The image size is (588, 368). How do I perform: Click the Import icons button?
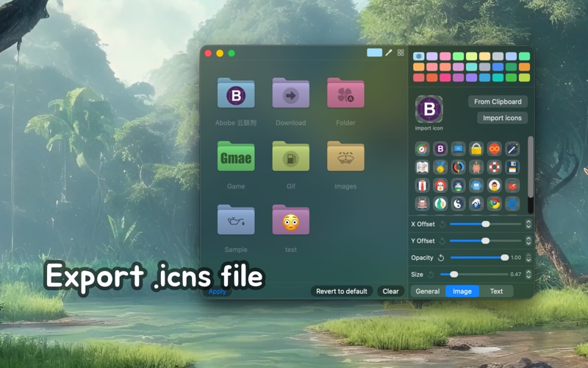pos(502,118)
